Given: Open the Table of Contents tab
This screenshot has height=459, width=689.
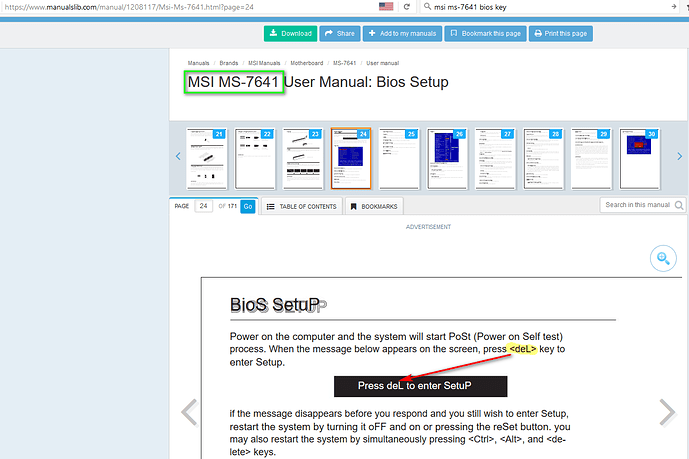Looking at the screenshot, I should click(x=301, y=206).
